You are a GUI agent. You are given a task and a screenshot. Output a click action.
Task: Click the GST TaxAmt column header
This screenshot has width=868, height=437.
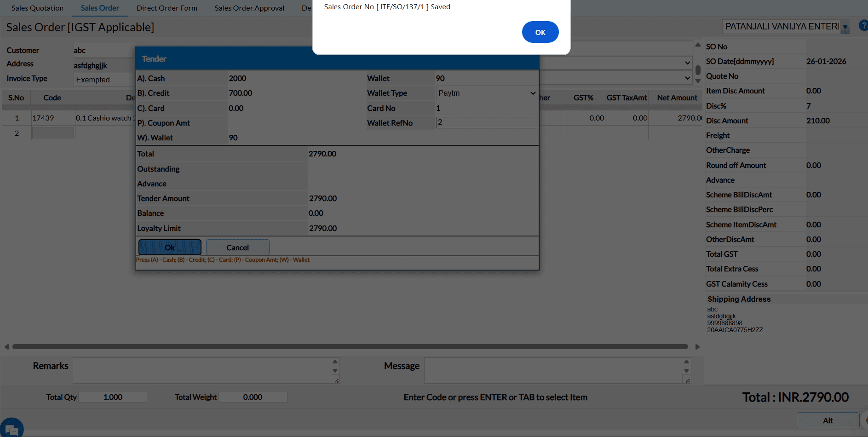tap(627, 98)
